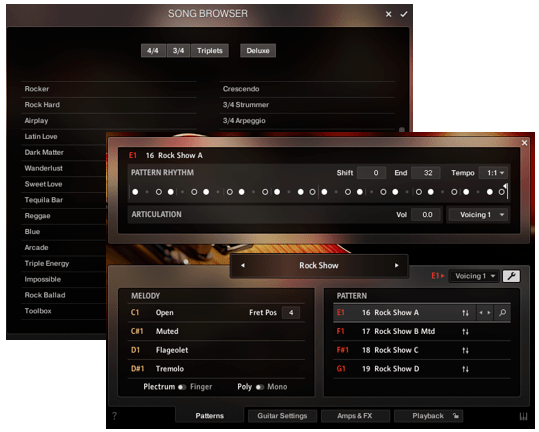Select Rock Hard song
This screenshot has height=432, width=539.
click(x=109, y=105)
